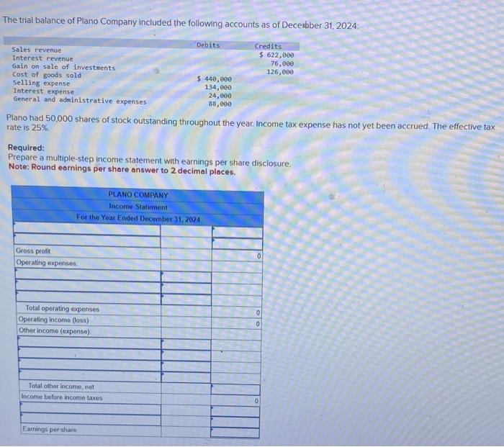Click second amount field below Income before income taxes
The width and height of the screenshot is (504, 447).
click(x=235, y=422)
